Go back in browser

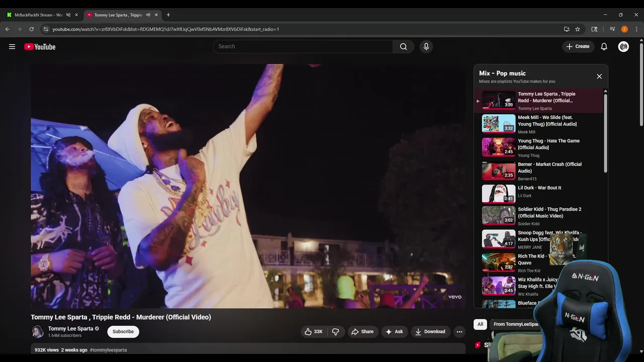(x=8, y=29)
